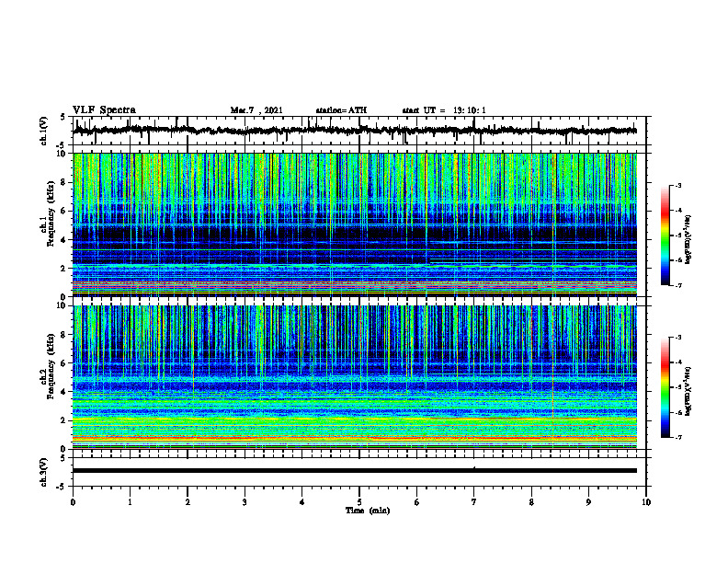Click the upper color scale's vertical log(PSD) units label

(688, 239)
